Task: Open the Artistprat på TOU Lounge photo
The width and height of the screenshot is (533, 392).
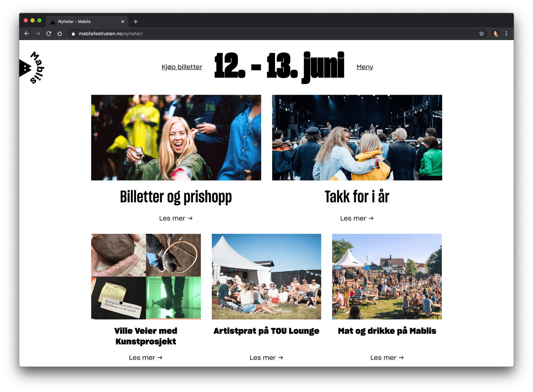Action: [x=266, y=277]
